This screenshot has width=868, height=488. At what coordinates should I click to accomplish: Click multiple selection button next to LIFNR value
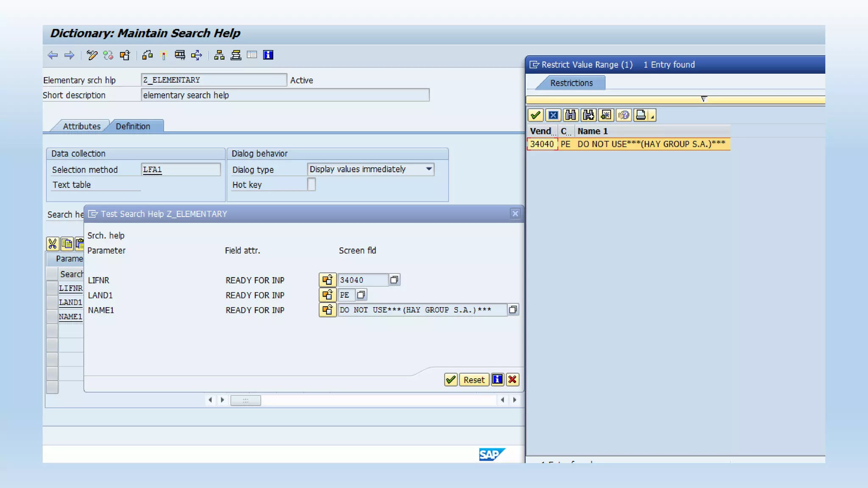pyautogui.click(x=395, y=280)
